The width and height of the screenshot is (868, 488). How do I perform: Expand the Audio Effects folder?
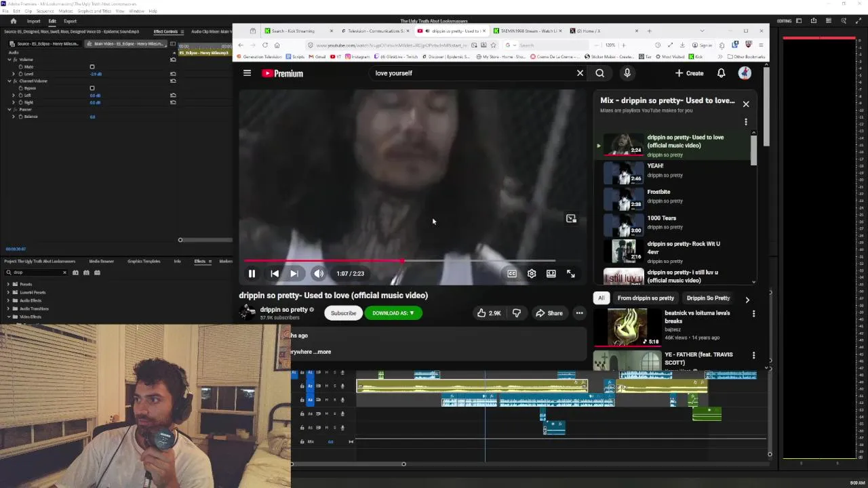pos(7,301)
